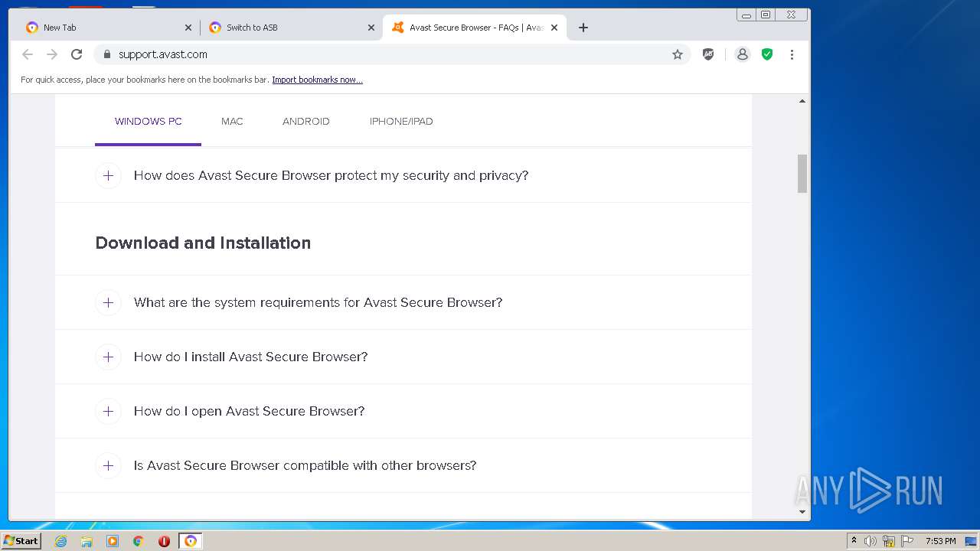Reload the current page
Image resolution: width=980 pixels, height=551 pixels.
[77, 54]
